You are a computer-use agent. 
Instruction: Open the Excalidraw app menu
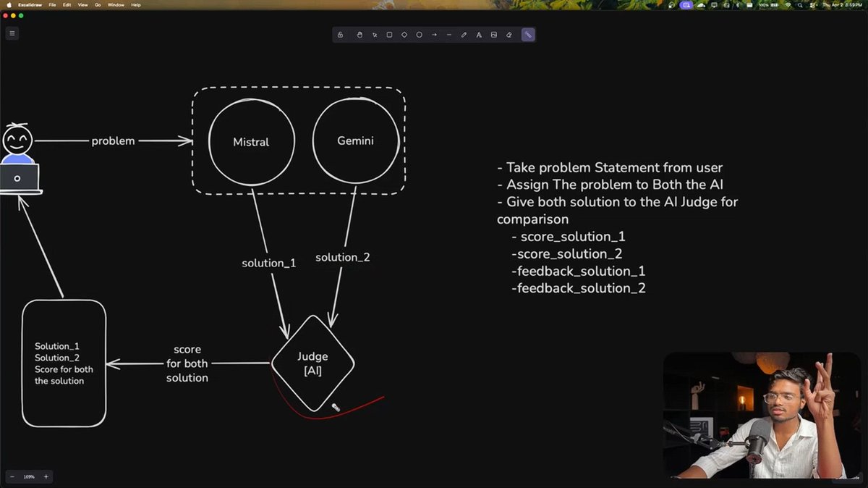click(30, 5)
